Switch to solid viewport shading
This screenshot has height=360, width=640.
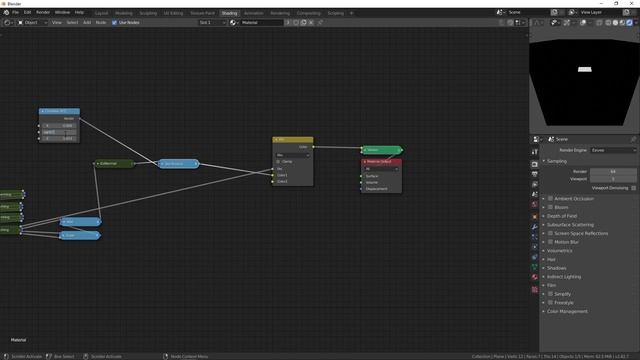615,22
